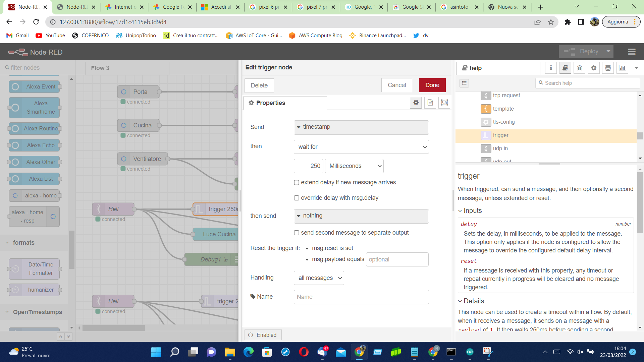This screenshot has height=362, width=644.
Task: Enable extend delay if new message arrives
Action: 297,183
